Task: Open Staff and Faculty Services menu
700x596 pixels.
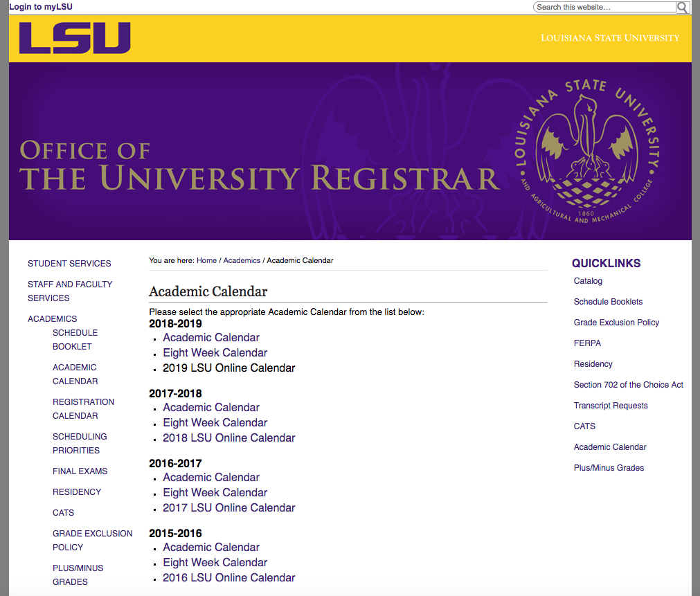Action: coord(70,291)
